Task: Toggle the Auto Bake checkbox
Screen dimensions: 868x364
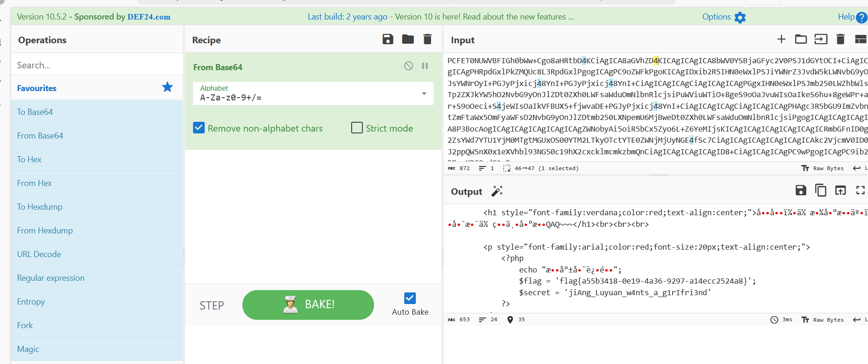Action: (410, 298)
